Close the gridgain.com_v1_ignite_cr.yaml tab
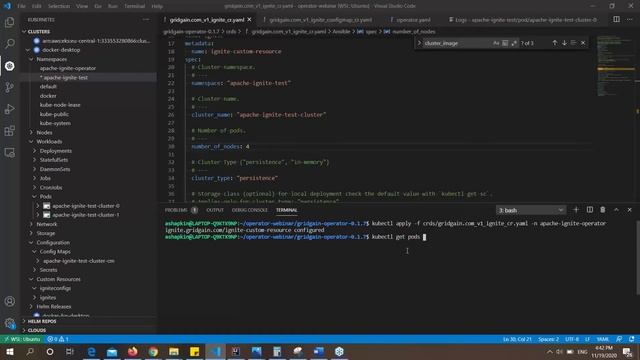The image size is (640, 360). tap(249, 20)
